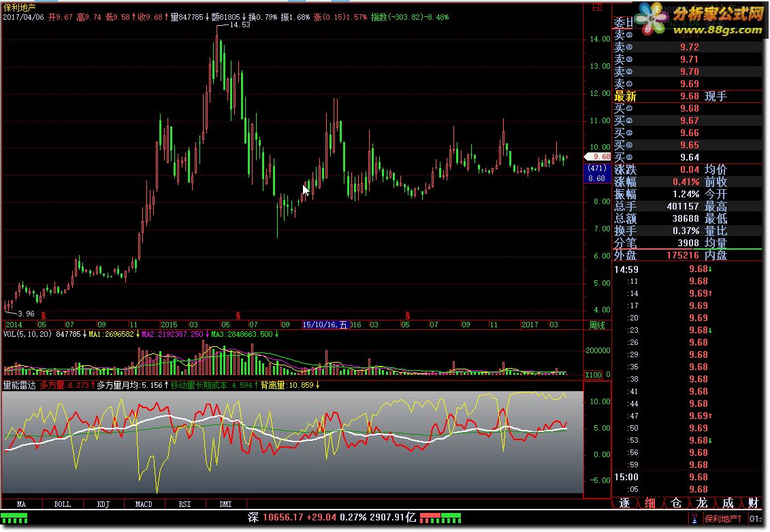Click the 3.96 low price annotation
The width and height of the screenshot is (770, 532).
click(x=26, y=314)
